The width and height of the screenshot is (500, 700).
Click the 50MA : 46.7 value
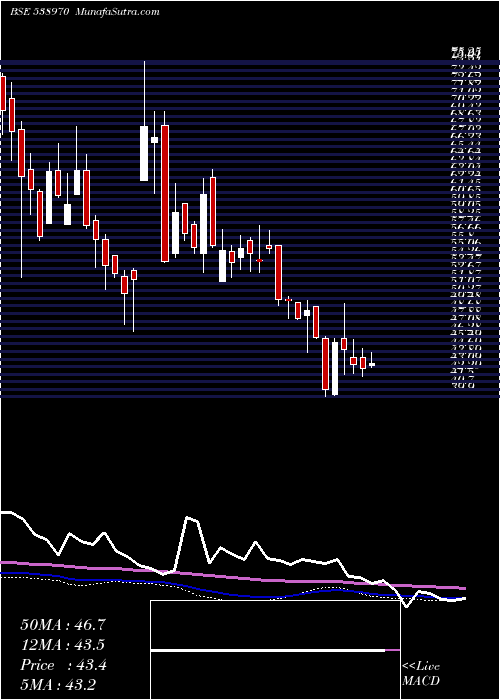tap(63, 625)
